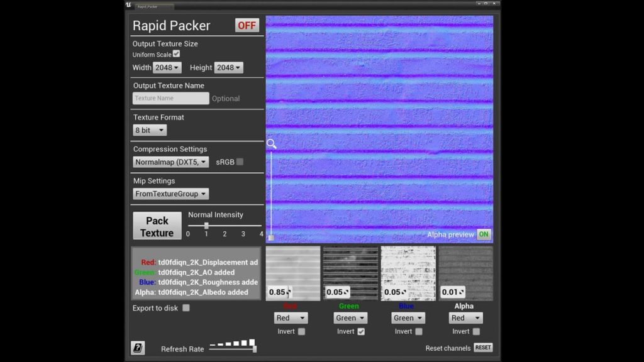
Task: Open the Texture Format 8 bit dropdown
Action: coord(150,130)
